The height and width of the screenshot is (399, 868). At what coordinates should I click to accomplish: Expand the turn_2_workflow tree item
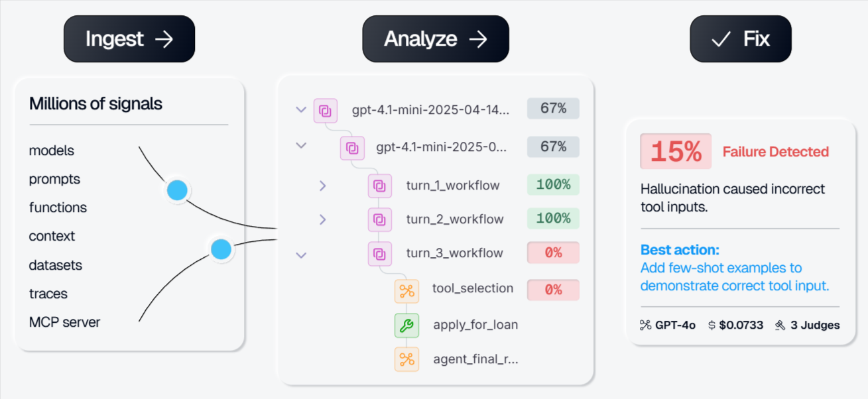[x=323, y=219]
